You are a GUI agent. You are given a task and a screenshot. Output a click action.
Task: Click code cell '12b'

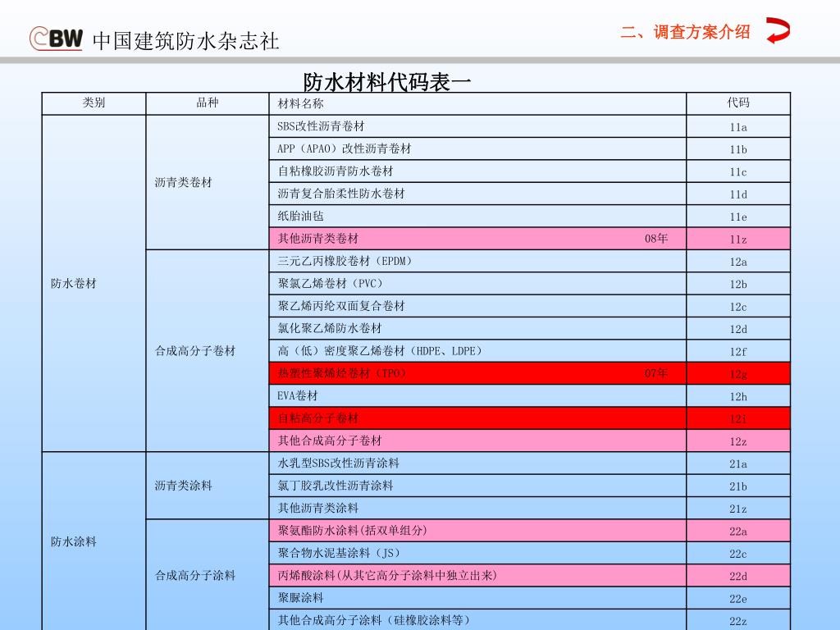[738, 283]
